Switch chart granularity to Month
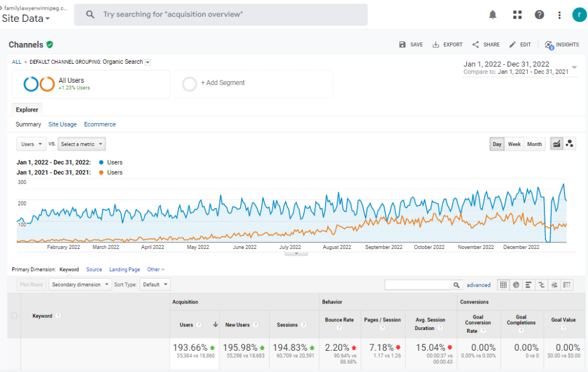This screenshot has width=588, height=372. point(534,144)
